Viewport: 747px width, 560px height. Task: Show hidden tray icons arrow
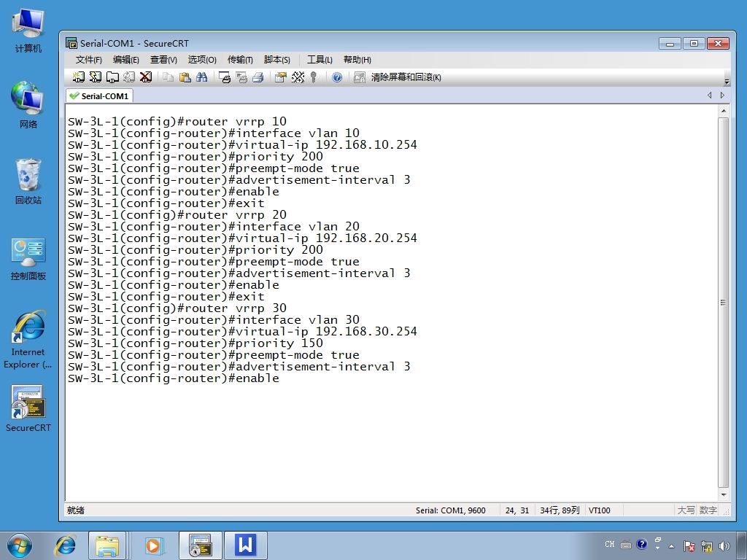(x=672, y=546)
